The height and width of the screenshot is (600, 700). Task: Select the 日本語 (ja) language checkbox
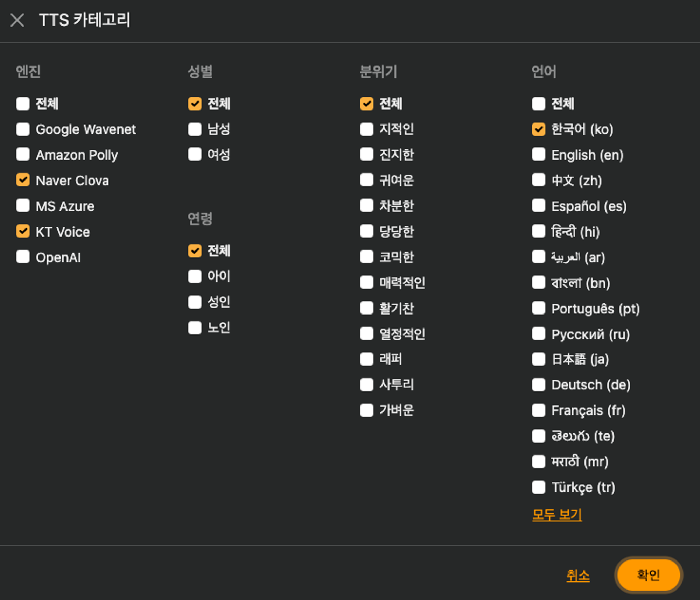pos(538,359)
